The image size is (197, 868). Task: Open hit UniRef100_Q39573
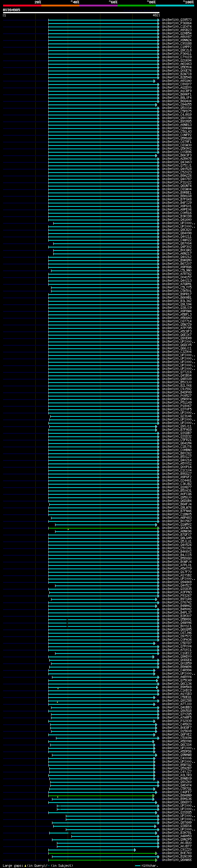[177, 20]
